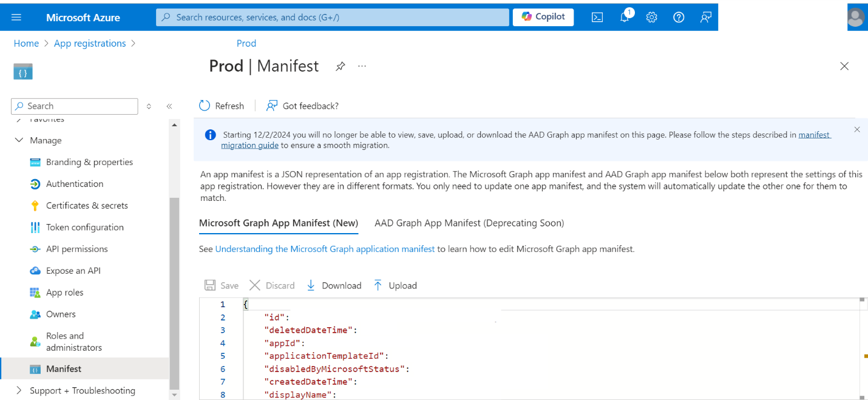Open Understanding the Microsoft Graph application manifest
Viewport: 868px width, 400px height.
(325, 249)
